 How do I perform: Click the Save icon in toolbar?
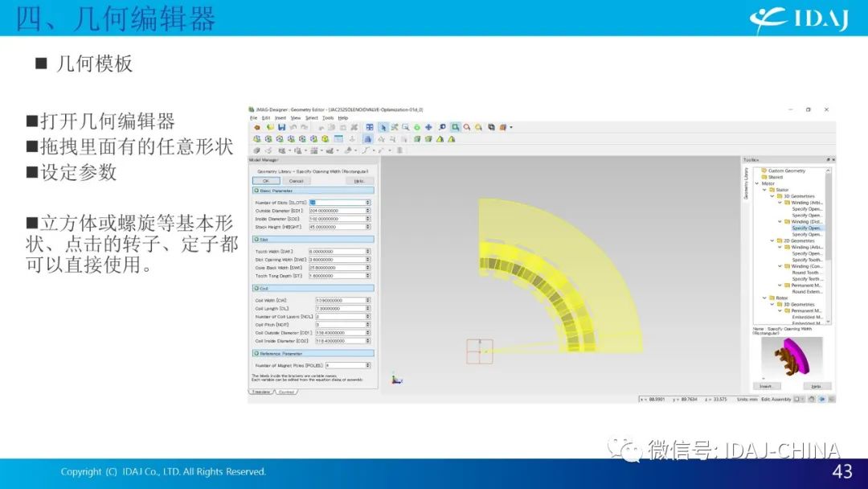[282, 127]
